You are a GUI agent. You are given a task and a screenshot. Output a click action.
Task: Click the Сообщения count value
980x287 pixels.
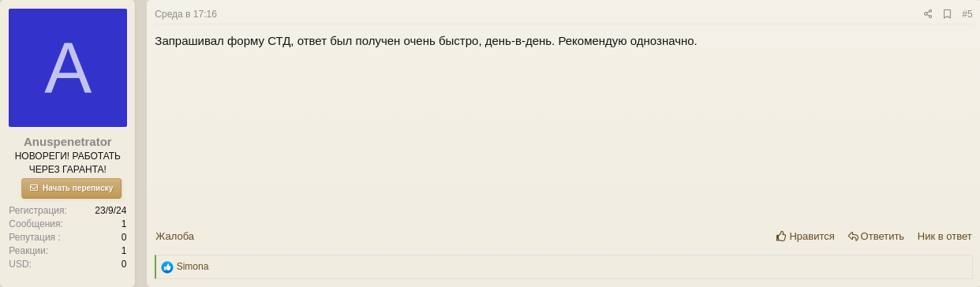click(x=124, y=224)
